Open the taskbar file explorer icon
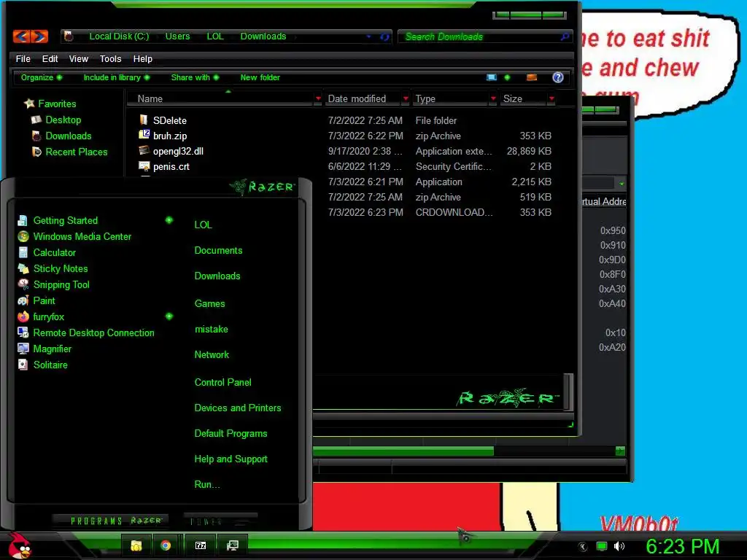The width and height of the screenshot is (747, 560). (136, 545)
